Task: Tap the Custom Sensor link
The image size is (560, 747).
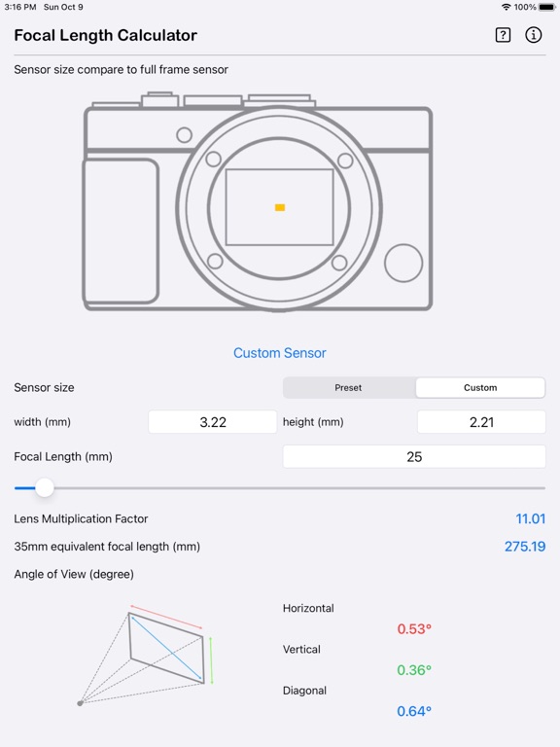Action: click(x=280, y=353)
